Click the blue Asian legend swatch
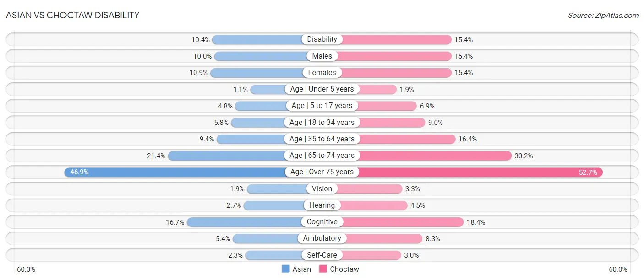Screen dimensions: 644x280 tap(286, 269)
